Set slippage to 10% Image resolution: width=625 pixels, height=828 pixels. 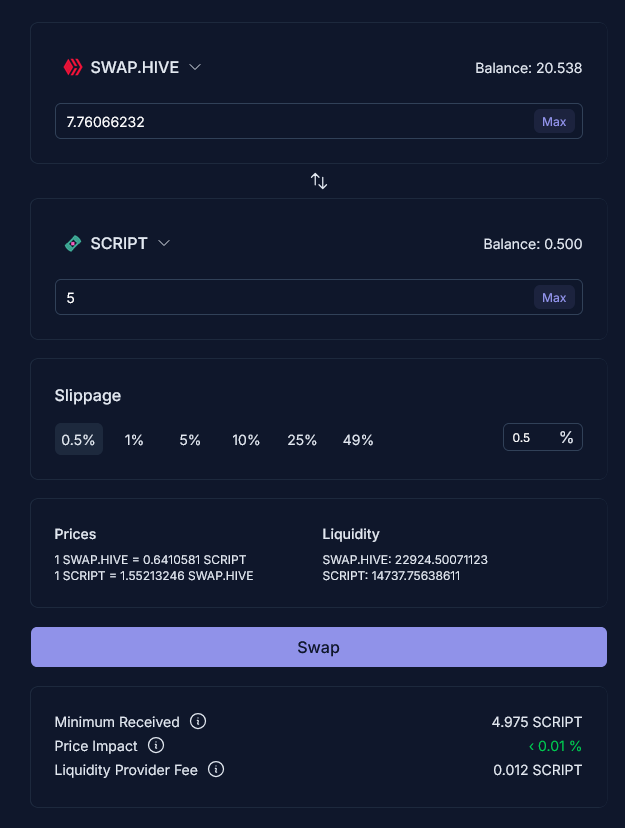pyautogui.click(x=246, y=440)
